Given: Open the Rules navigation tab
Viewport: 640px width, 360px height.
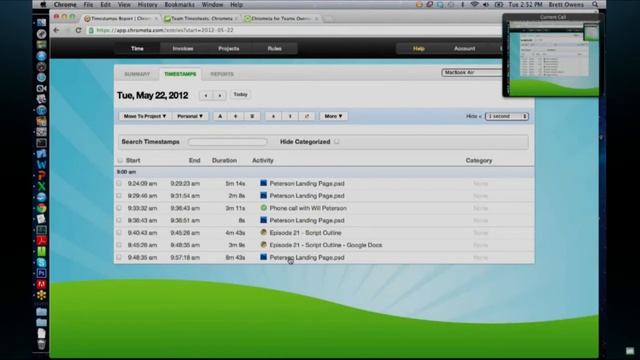Looking at the screenshot, I should 274,48.
